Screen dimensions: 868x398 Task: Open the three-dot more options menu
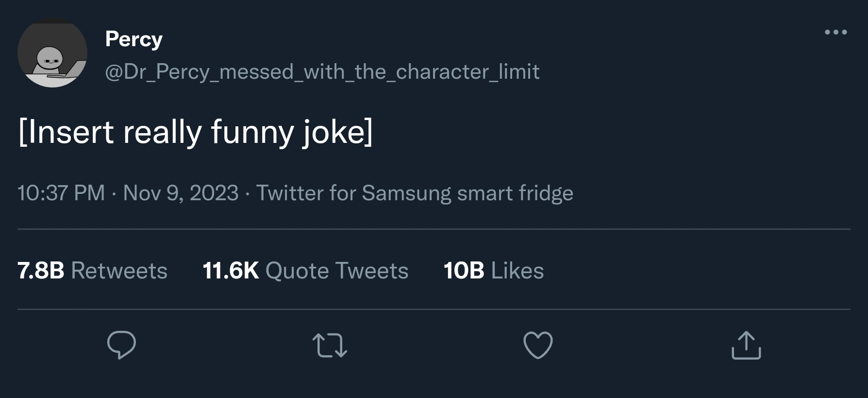pyautogui.click(x=835, y=32)
